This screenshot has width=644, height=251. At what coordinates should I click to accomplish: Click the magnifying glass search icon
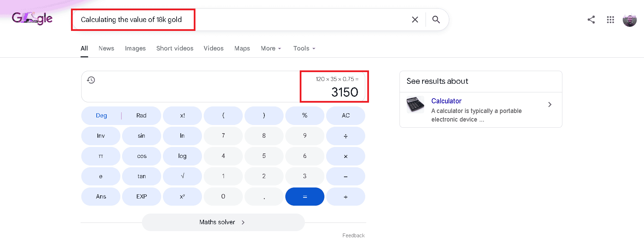pos(436,20)
